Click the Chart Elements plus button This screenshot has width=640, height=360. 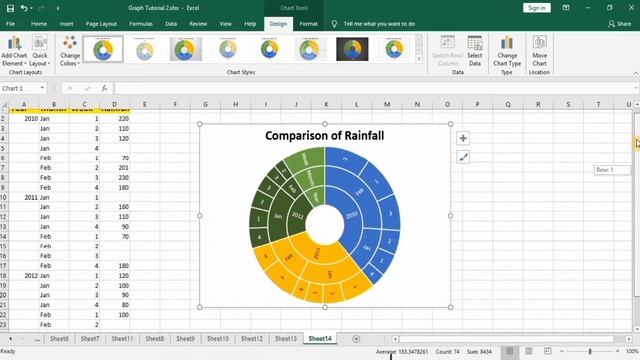pyautogui.click(x=463, y=138)
